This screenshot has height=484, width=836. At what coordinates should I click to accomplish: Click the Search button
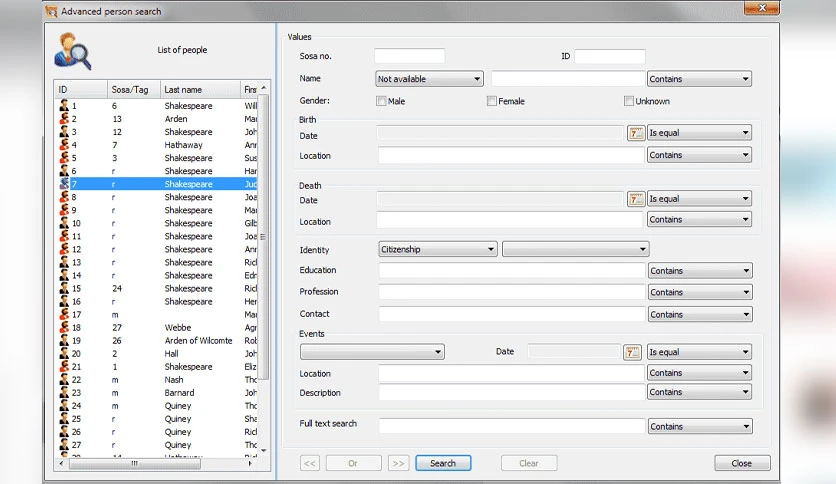tap(443, 463)
